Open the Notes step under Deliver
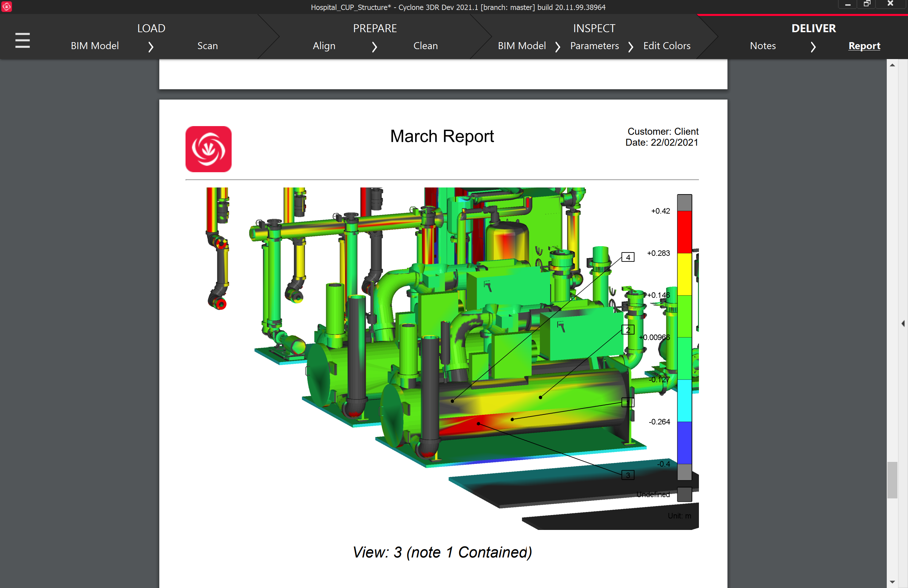Screen dimensions: 908x588 pyautogui.click(x=762, y=46)
